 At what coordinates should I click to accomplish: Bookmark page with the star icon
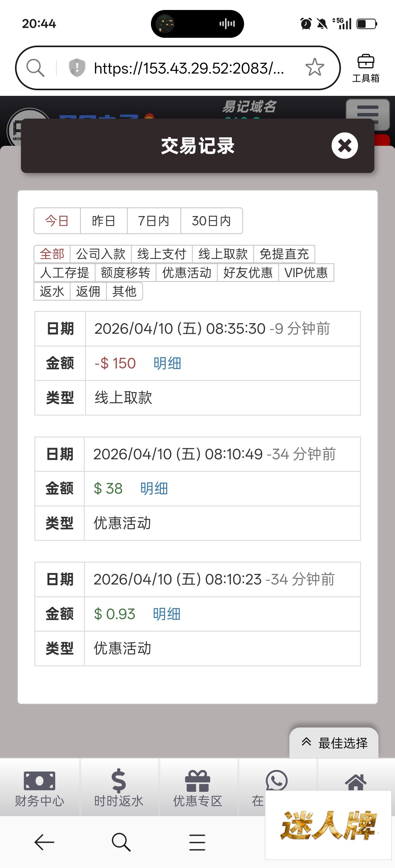tap(314, 67)
